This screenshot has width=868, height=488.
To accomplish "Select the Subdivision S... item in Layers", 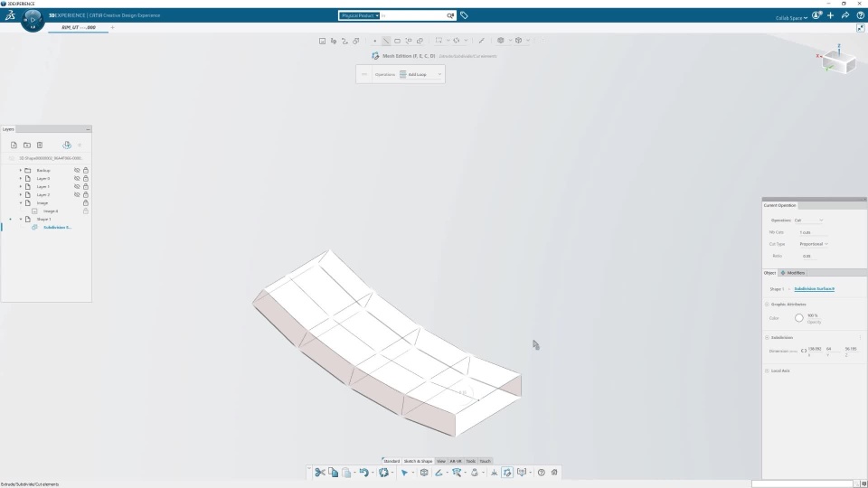I will pyautogui.click(x=58, y=228).
